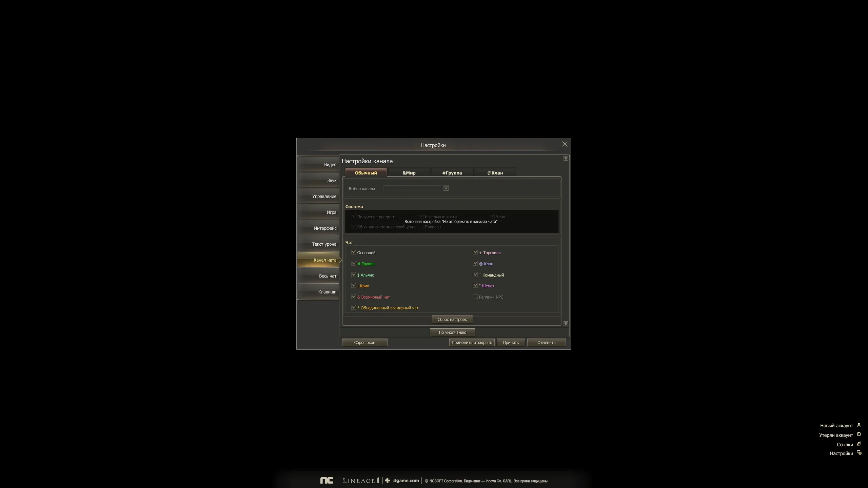Screen dimensions: 868x488
Task: Toggle the ! Крик checkbox
Action: tap(354, 285)
